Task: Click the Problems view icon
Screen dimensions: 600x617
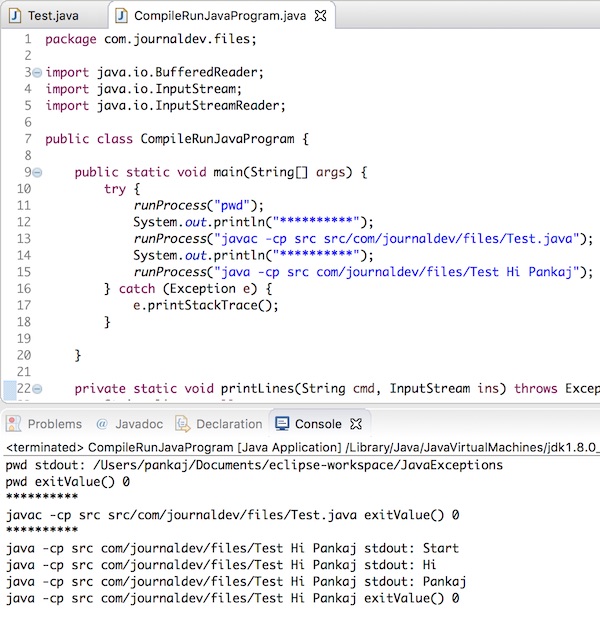Action: coord(13,424)
